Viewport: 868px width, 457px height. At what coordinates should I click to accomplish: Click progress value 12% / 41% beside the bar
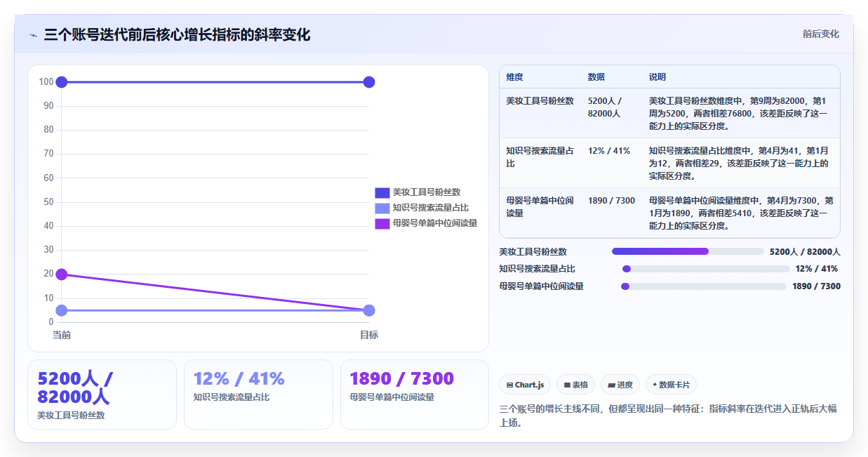coord(817,269)
